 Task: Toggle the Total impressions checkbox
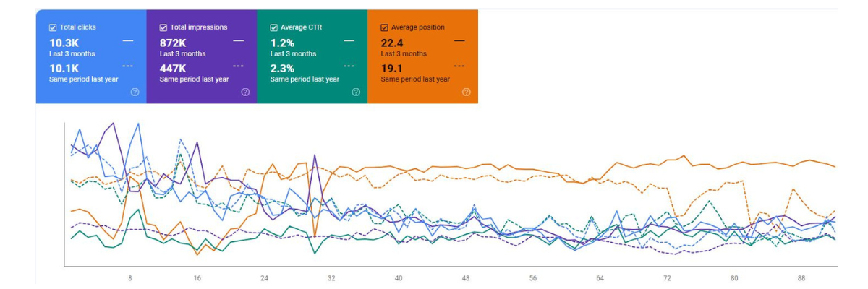click(x=163, y=27)
